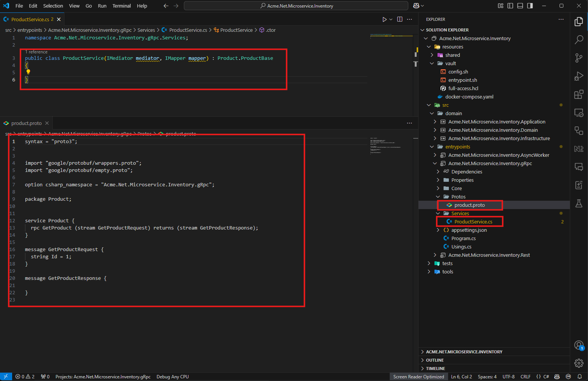The image size is (588, 381).
Task: Click the Run play button in editor toolbar
Action: 384,19
